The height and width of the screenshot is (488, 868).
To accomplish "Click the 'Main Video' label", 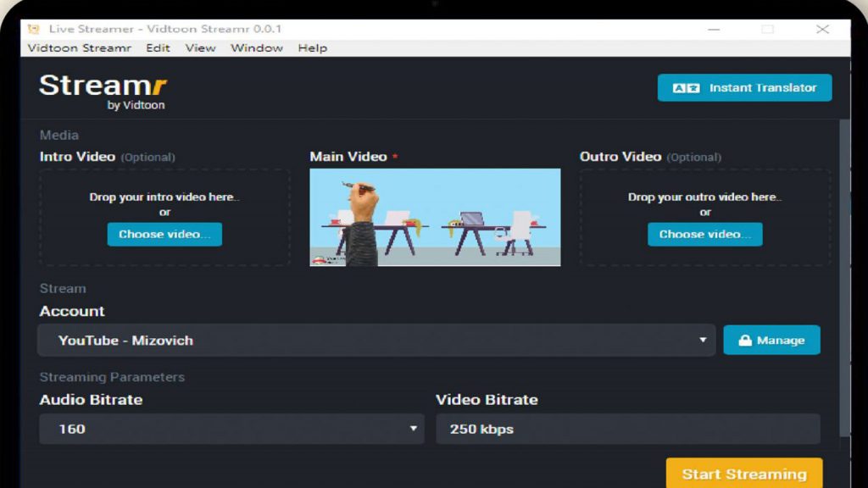I will 348,157.
